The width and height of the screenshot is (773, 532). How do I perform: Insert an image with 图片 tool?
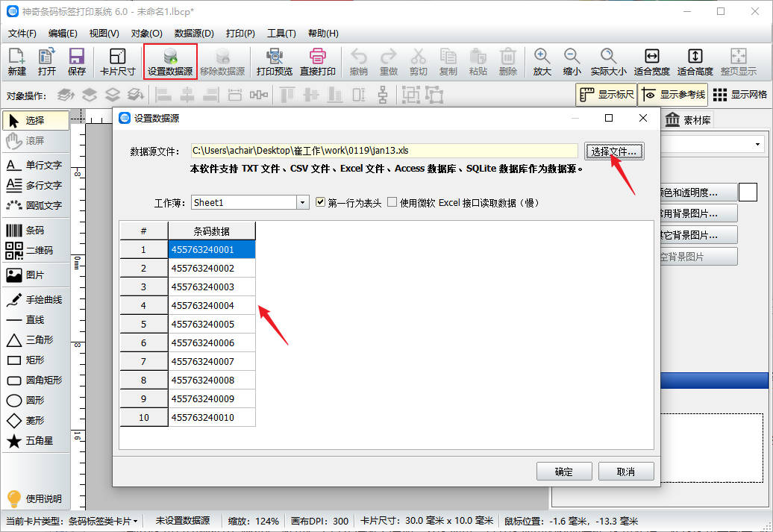tap(36, 275)
